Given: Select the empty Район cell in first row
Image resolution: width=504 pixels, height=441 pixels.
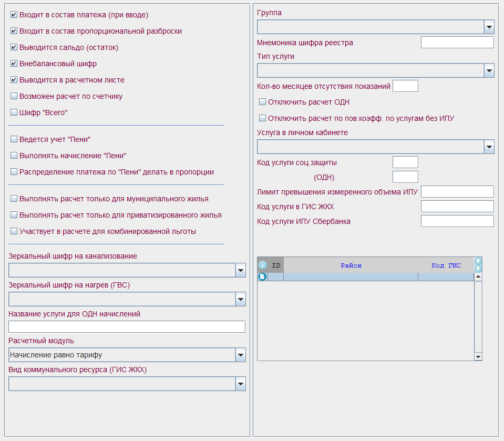Looking at the screenshot, I should click(351, 277).
